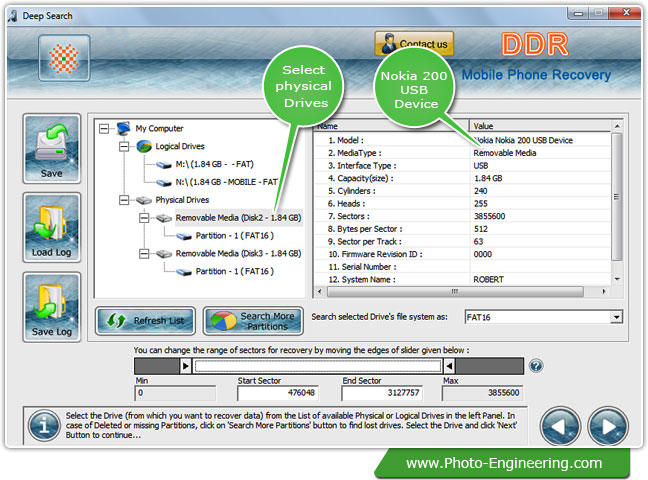Collapse the Physical Drives node
This screenshot has height=480, width=648.
124,200
